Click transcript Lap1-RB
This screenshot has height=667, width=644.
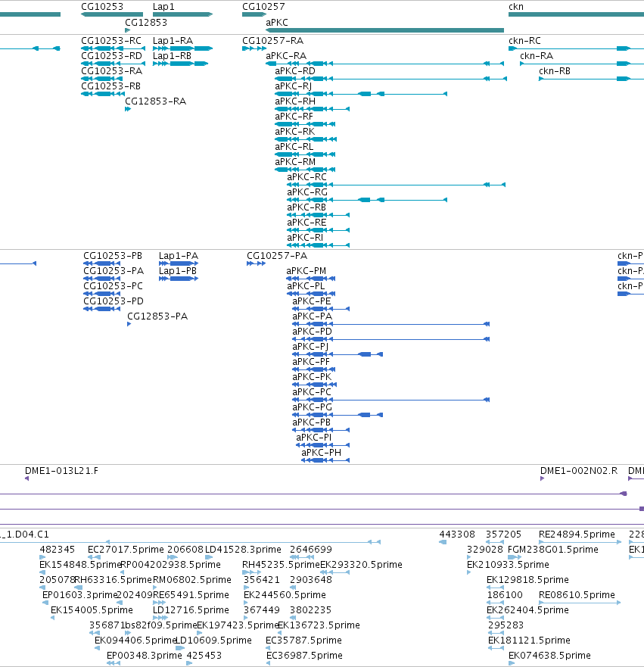181,64
